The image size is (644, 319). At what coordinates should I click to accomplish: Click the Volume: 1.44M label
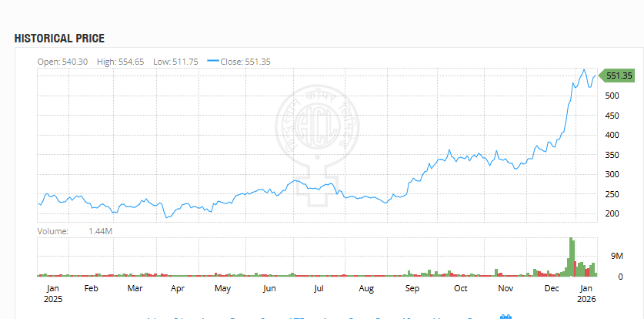pyautogui.click(x=75, y=231)
